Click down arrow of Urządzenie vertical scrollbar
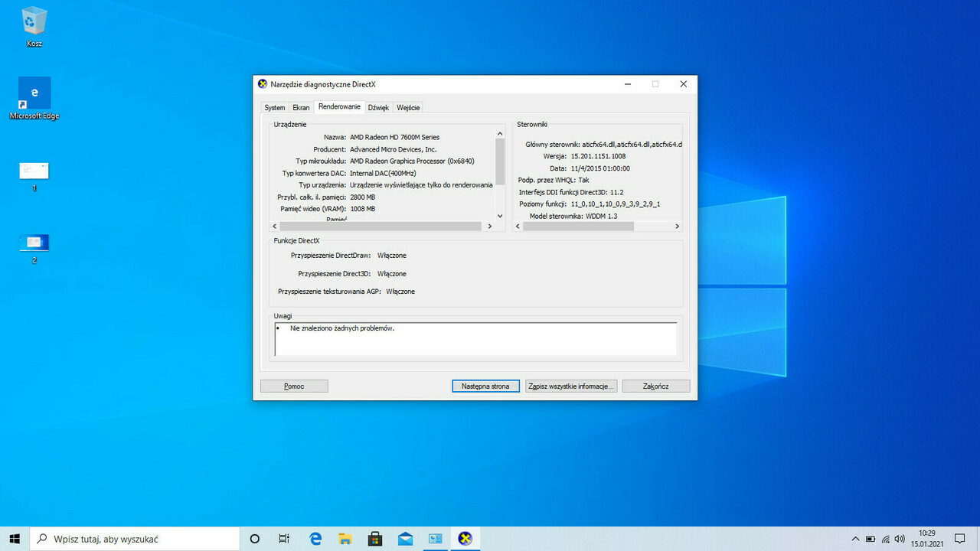Viewport: 980px width, 551px height. (x=500, y=217)
